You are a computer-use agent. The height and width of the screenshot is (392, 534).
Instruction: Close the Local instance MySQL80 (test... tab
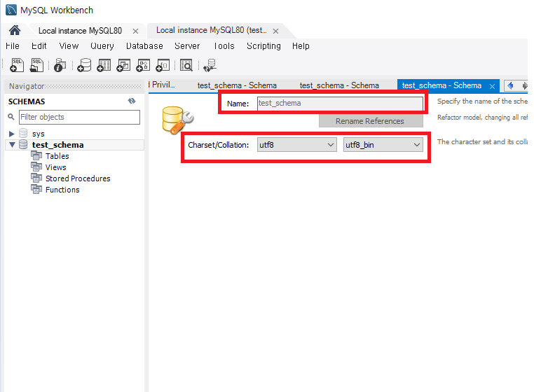[276, 31]
